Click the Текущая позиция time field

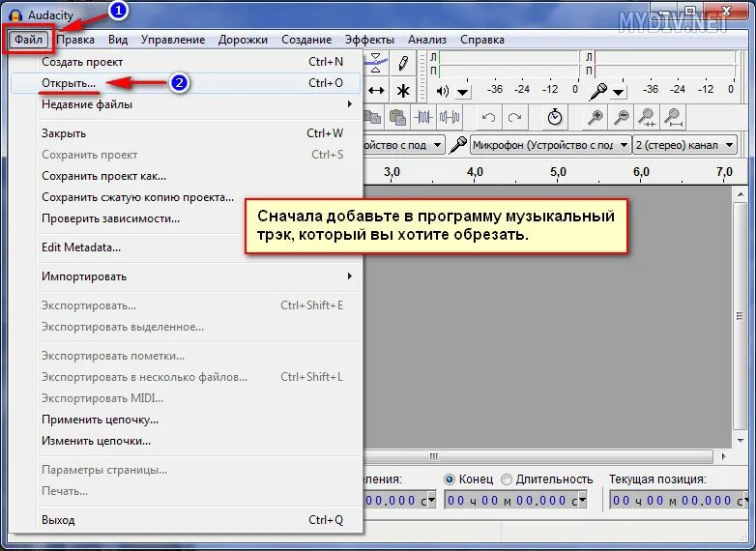pyautogui.click(x=680, y=501)
